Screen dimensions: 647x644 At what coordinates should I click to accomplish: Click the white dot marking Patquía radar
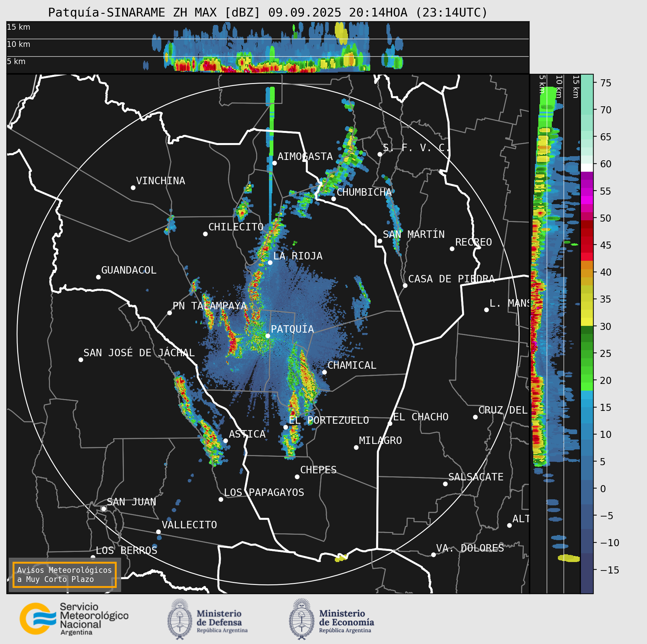pos(268,336)
